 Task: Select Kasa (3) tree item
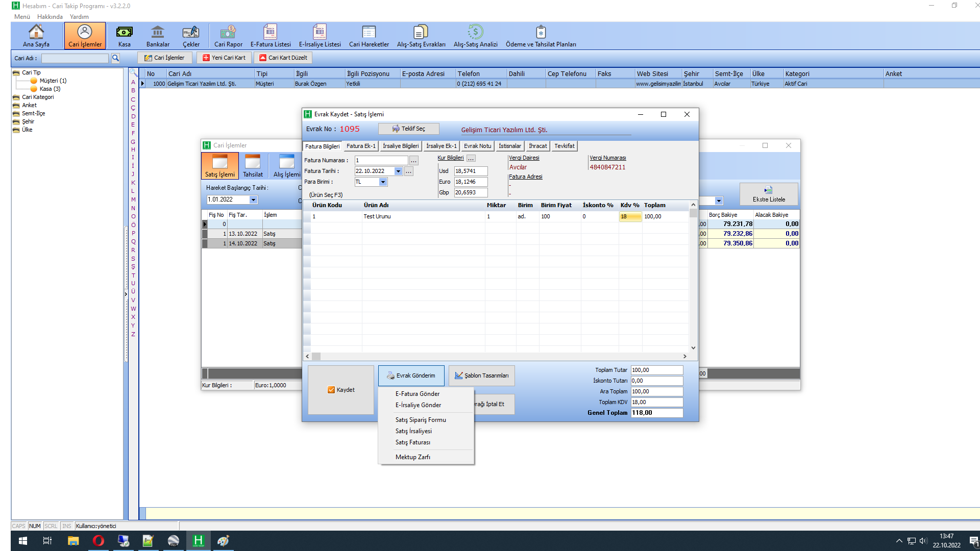[50, 89]
